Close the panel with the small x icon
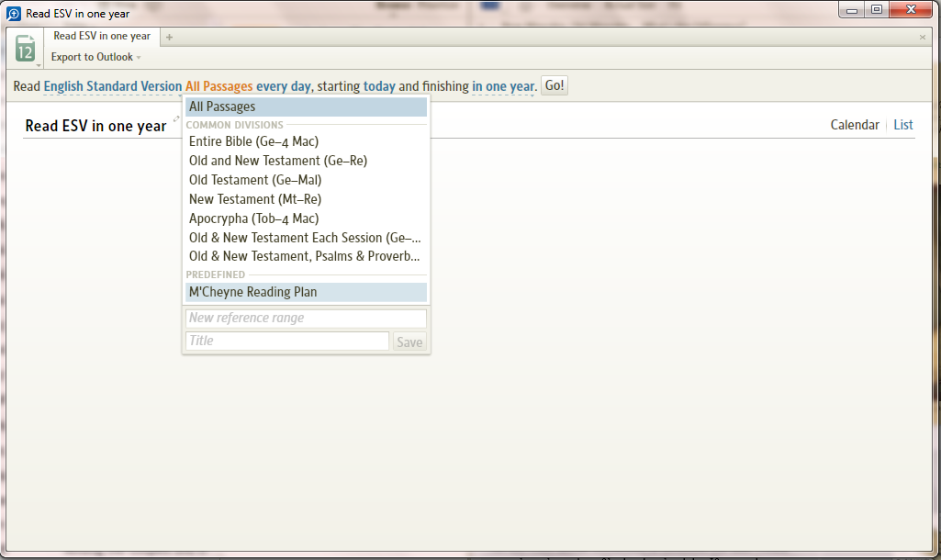941x560 pixels. coord(923,38)
